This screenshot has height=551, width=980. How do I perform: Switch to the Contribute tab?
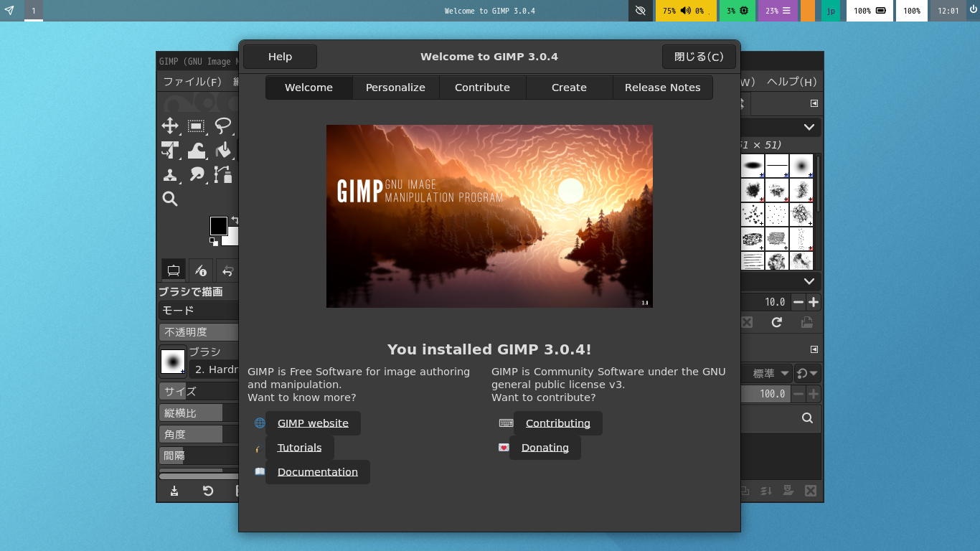[x=482, y=88]
